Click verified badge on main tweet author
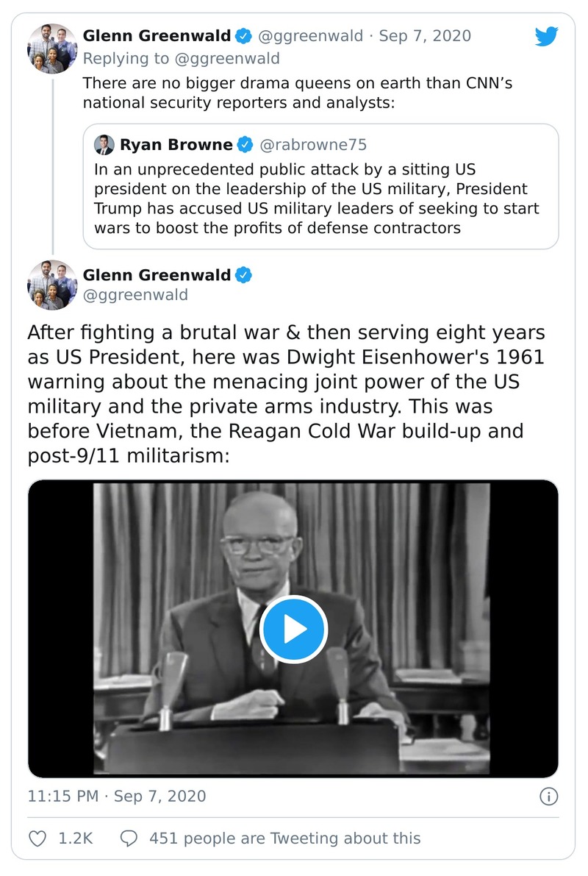The width and height of the screenshot is (588, 876). (243, 275)
